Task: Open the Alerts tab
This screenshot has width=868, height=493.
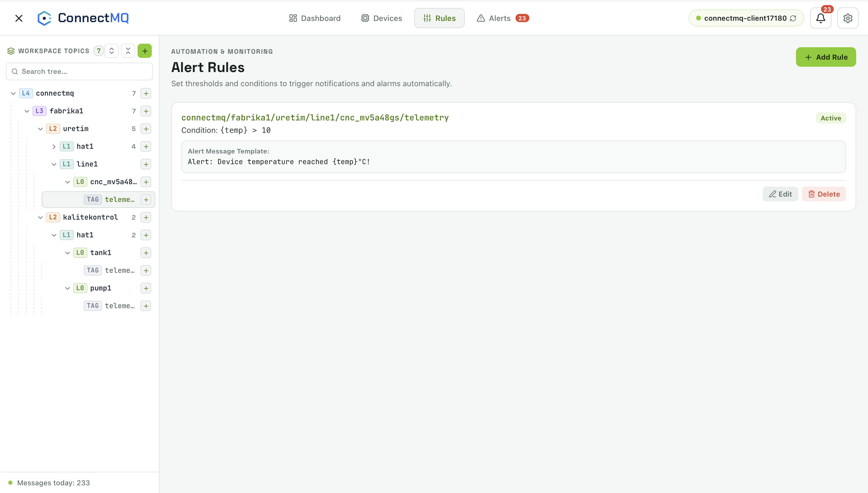Action: click(503, 18)
